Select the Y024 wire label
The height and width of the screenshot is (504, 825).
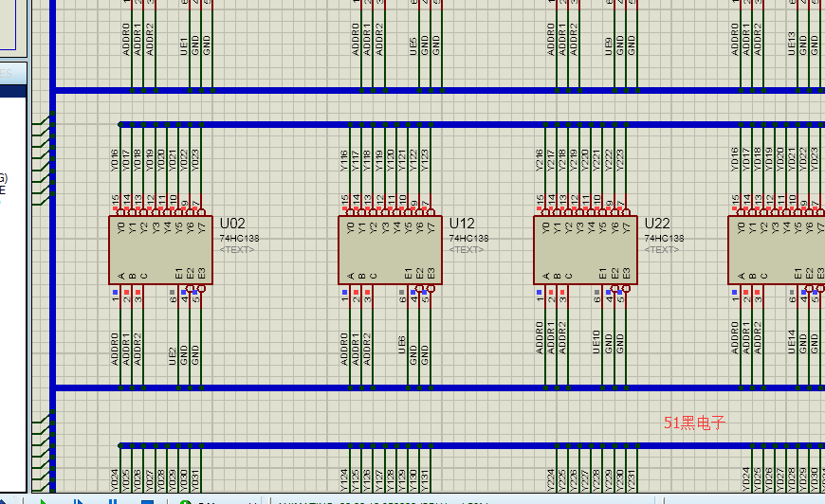115,480
